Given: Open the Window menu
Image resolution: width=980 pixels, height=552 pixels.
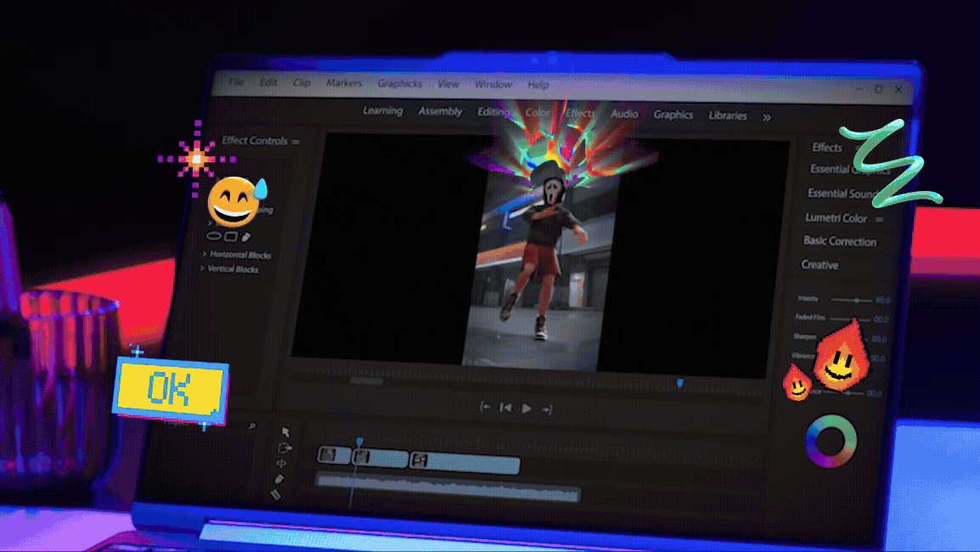Looking at the screenshot, I should tap(493, 84).
